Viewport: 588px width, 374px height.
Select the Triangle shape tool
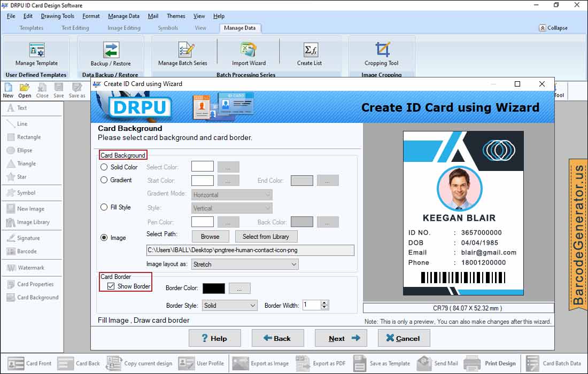21,164
